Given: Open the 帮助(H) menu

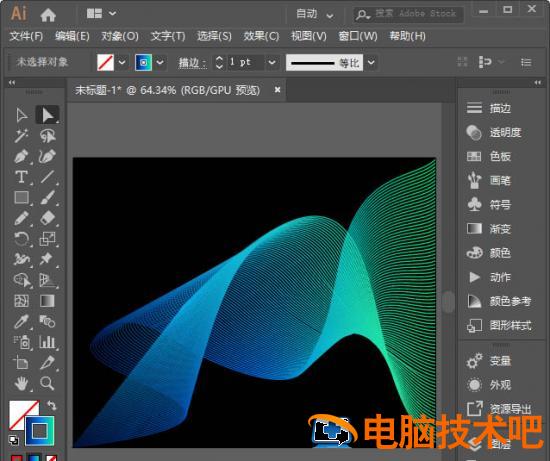Looking at the screenshot, I should click(408, 36).
